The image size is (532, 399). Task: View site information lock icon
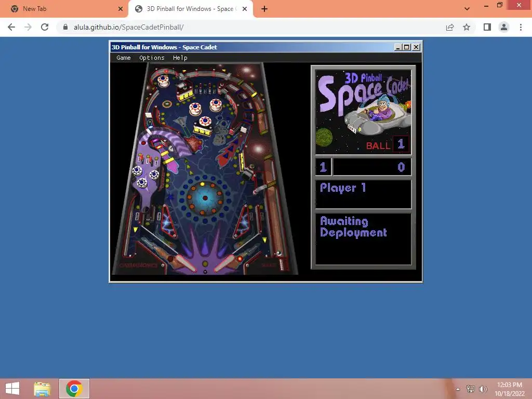[65, 27]
